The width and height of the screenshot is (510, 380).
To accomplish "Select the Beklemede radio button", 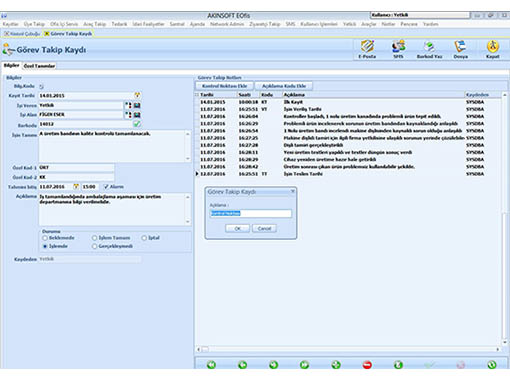I will pos(45,238).
